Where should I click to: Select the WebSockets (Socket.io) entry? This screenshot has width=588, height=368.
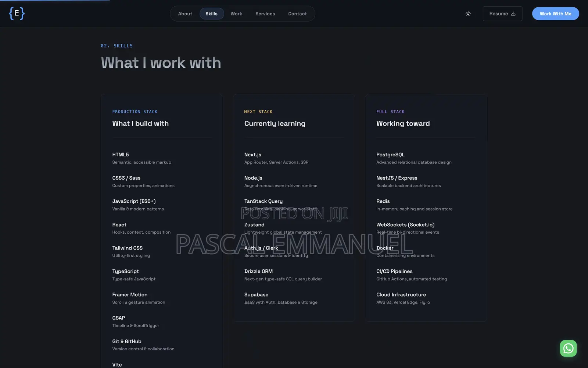pos(405,224)
